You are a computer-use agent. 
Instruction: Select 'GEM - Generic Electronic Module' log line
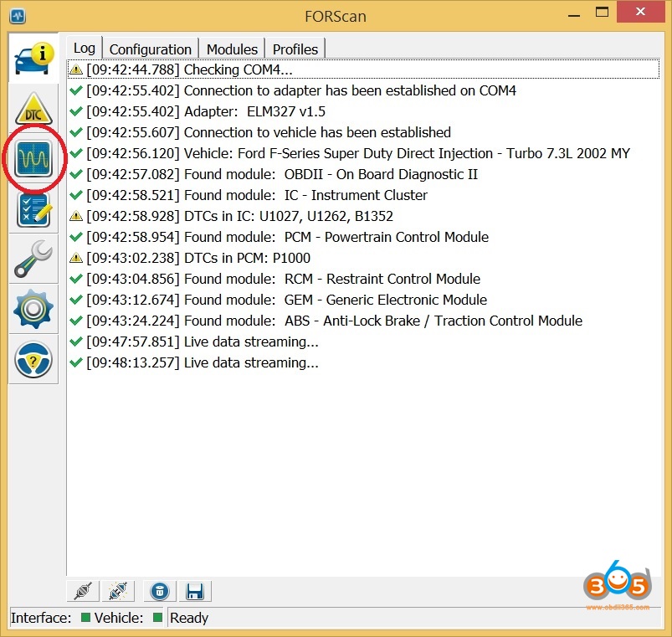coord(363,300)
